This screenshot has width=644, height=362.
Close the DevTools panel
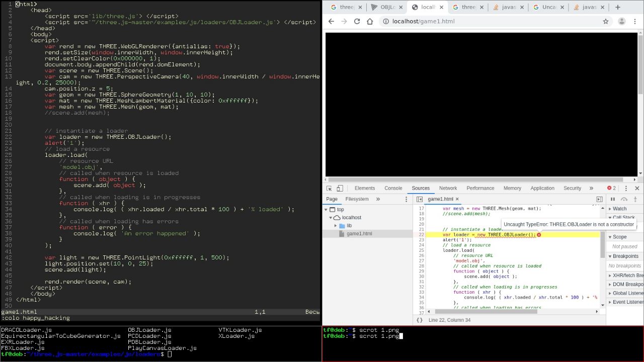[x=637, y=189]
